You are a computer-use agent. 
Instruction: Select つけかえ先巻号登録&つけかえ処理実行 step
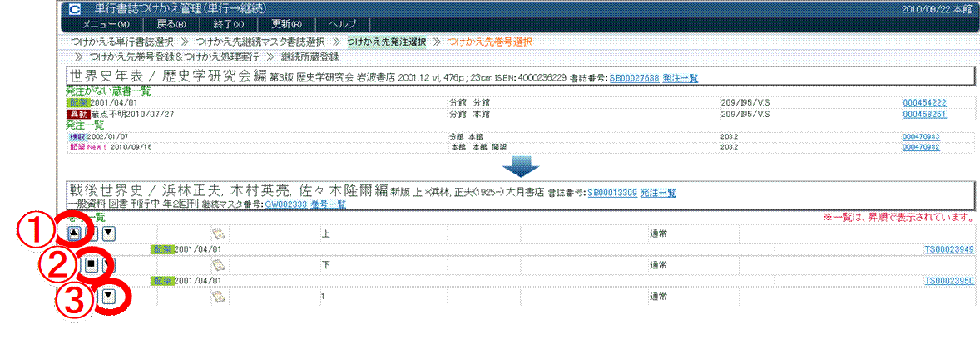[x=175, y=57]
